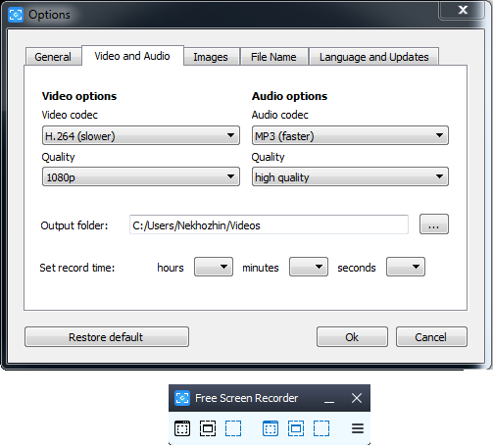Viewport: 493px width, 448px height.
Task: Click the Free Screen Recorder logo icon
Action: tap(182, 398)
